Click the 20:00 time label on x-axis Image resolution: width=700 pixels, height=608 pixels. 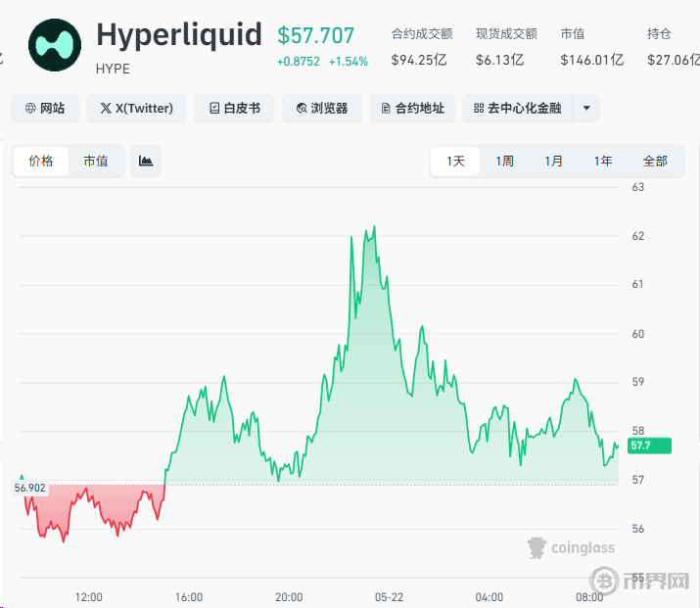coord(289,597)
